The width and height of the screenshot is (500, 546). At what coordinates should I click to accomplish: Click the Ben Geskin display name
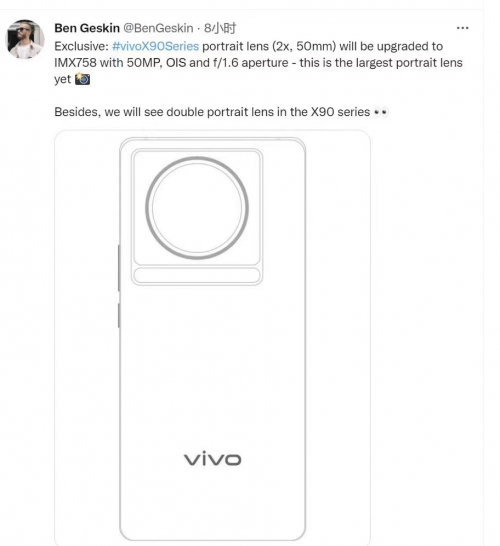click(87, 28)
